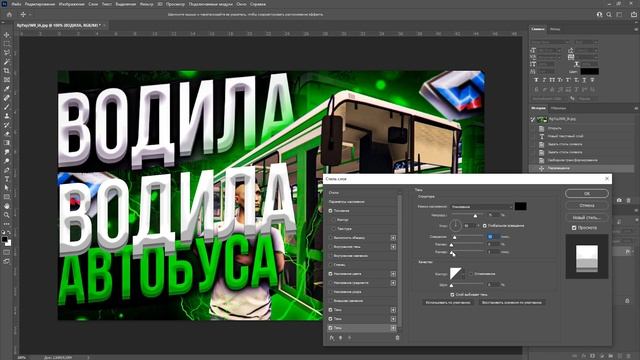
Task: Toggle Слой выбивает тень checkbox
Action: [x=452, y=294]
